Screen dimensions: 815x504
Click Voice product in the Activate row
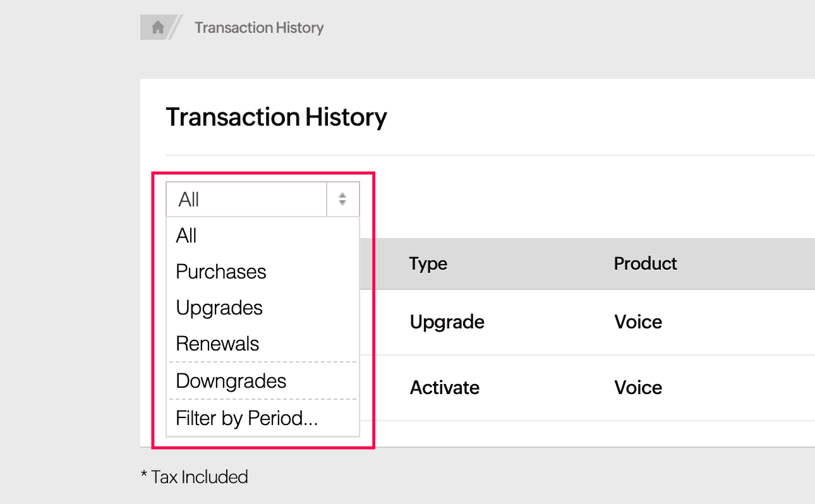click(638, 387)
